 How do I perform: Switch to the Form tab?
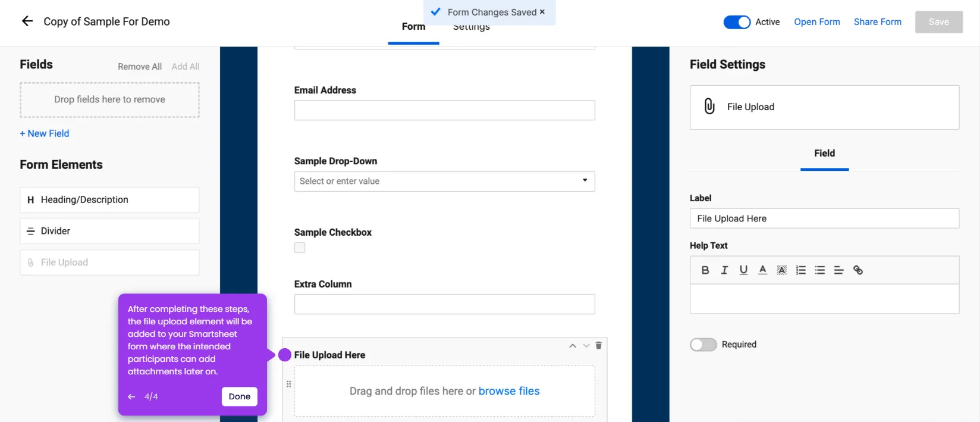click(413, 27)
